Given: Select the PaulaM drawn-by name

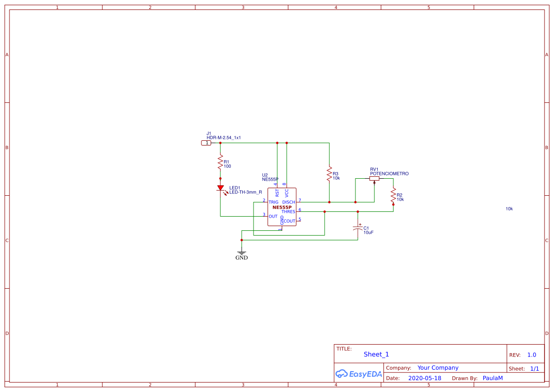Looking at the screenshot, I should click(492, 378).
